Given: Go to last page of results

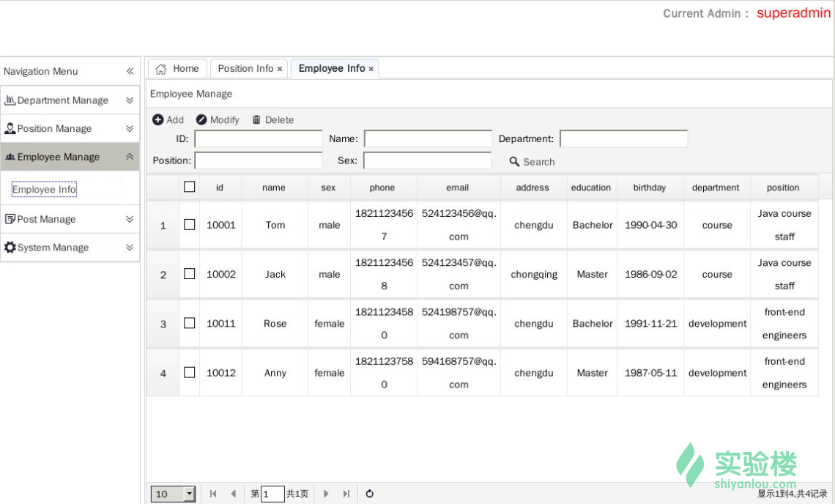Looking at the screenshot, I should click(346, 494).
